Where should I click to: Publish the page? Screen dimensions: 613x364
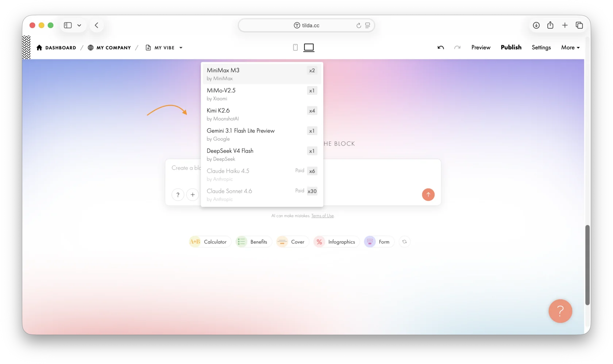[x=511, y=47]
